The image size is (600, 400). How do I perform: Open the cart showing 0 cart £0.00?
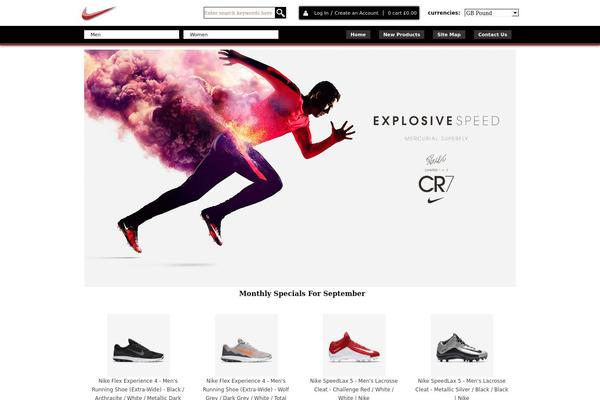coord(402,13)
